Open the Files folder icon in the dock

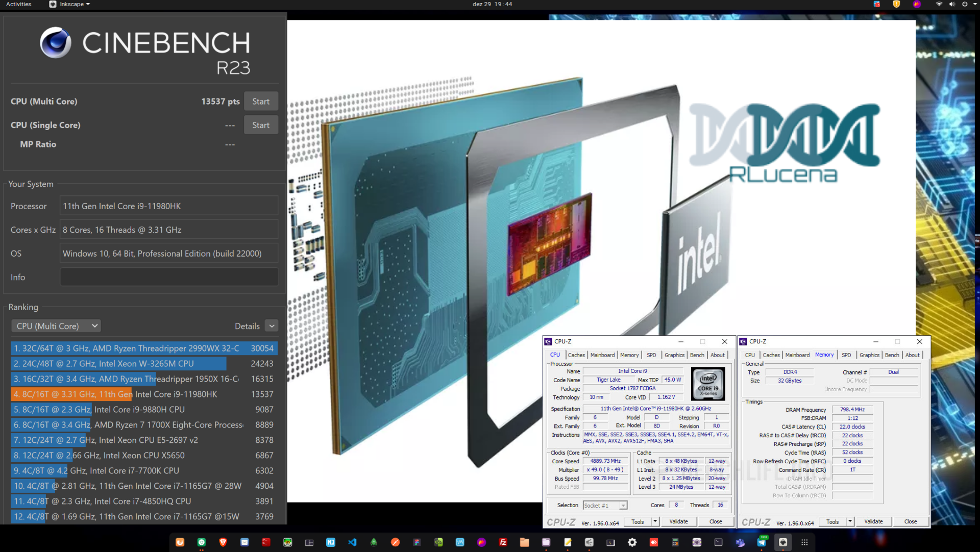click(x=524, y=542)
